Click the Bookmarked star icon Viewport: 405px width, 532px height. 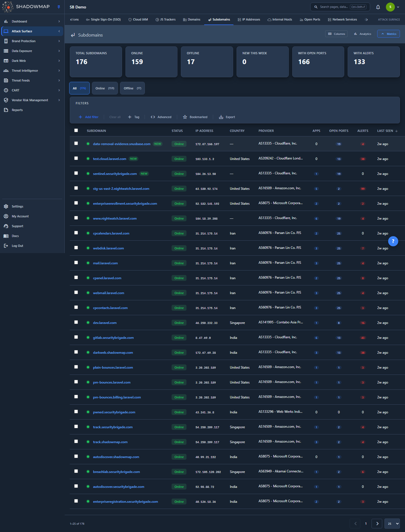tap(185, 117)
